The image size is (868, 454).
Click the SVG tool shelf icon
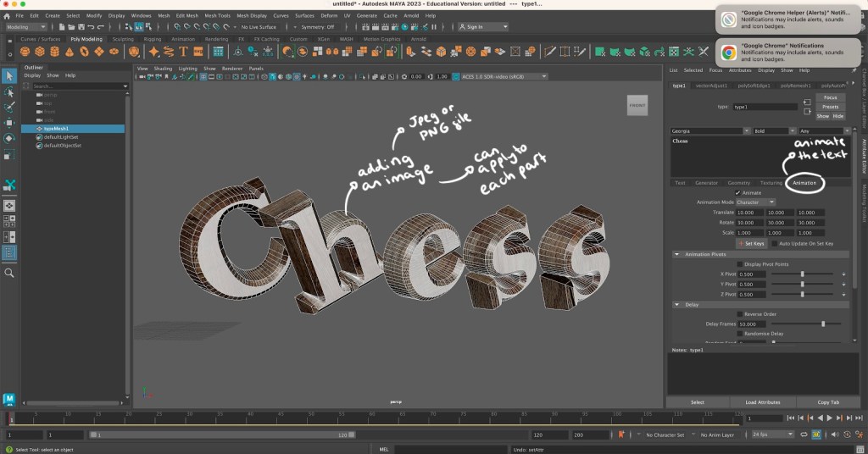[198, 52]
